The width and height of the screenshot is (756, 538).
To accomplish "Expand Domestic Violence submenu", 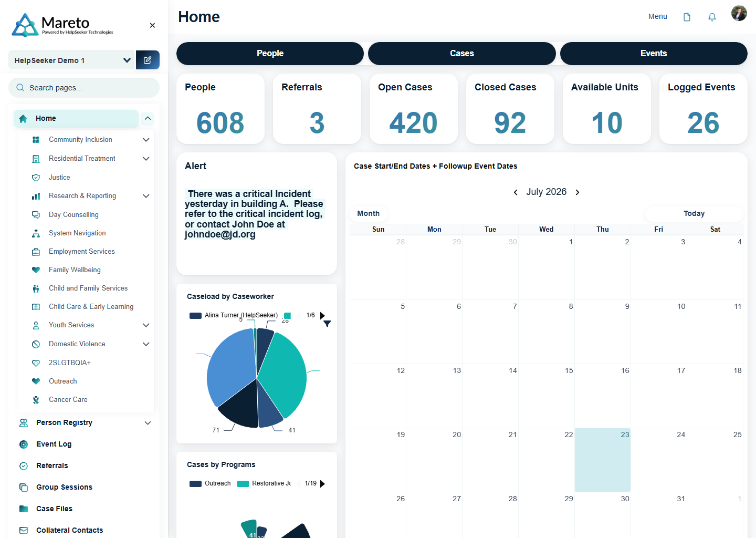I will pos(146,344).
